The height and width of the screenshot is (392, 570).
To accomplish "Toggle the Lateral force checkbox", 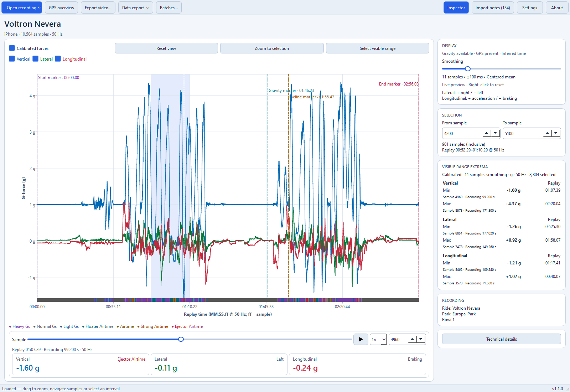I will 35,59.
